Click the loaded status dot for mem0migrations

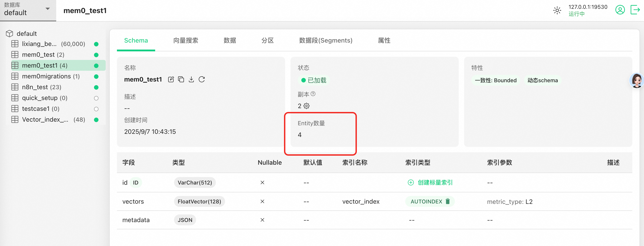pos(96,76)
